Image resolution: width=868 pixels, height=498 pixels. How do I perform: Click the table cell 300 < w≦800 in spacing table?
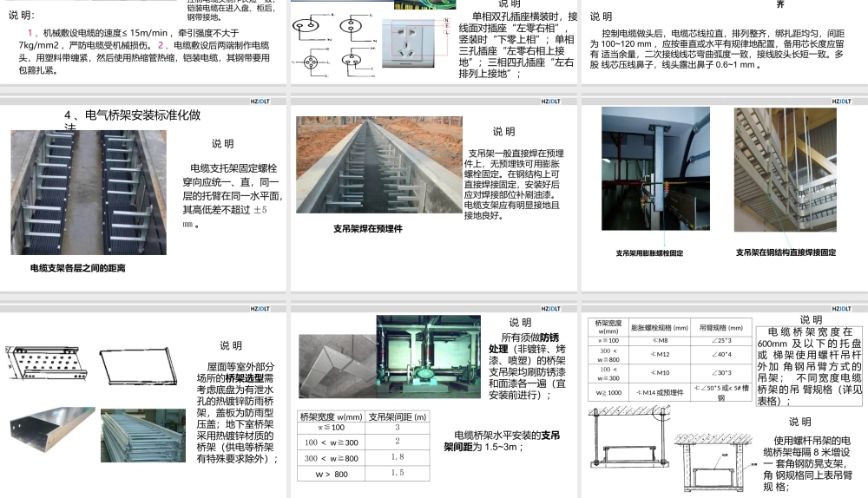[331, 459]
